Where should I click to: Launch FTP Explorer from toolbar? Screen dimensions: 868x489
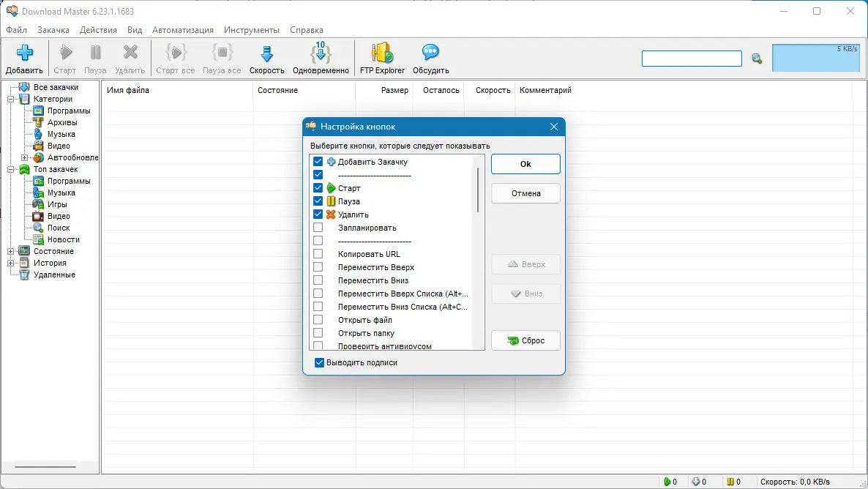pos(382,58)
